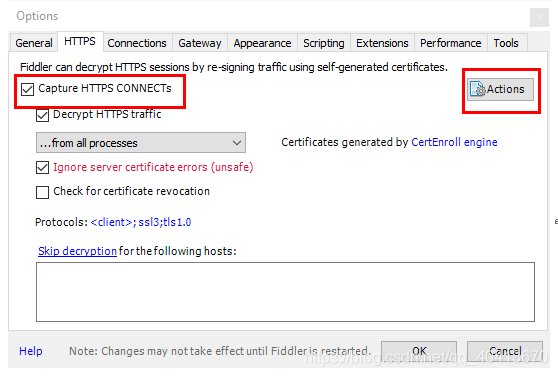The image size is (558, 376).
Task: Click the Skip decryption link
Action: pyautogui.click(x=77, y=251)
